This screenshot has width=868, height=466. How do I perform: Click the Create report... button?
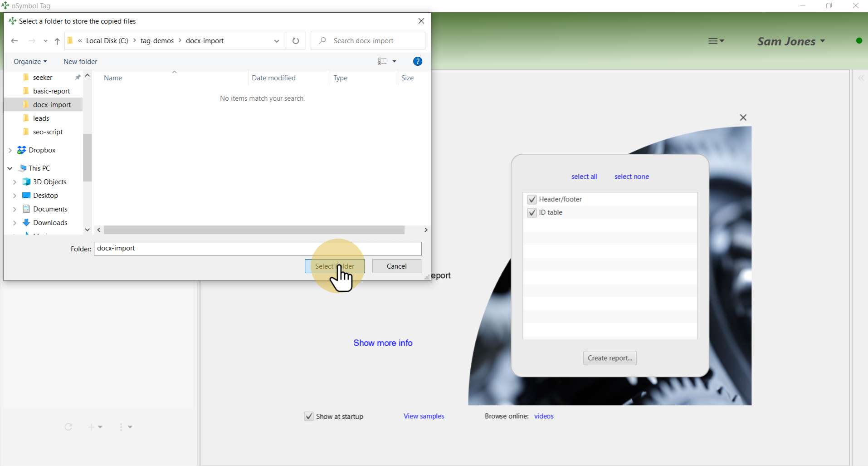coord(610,358)
